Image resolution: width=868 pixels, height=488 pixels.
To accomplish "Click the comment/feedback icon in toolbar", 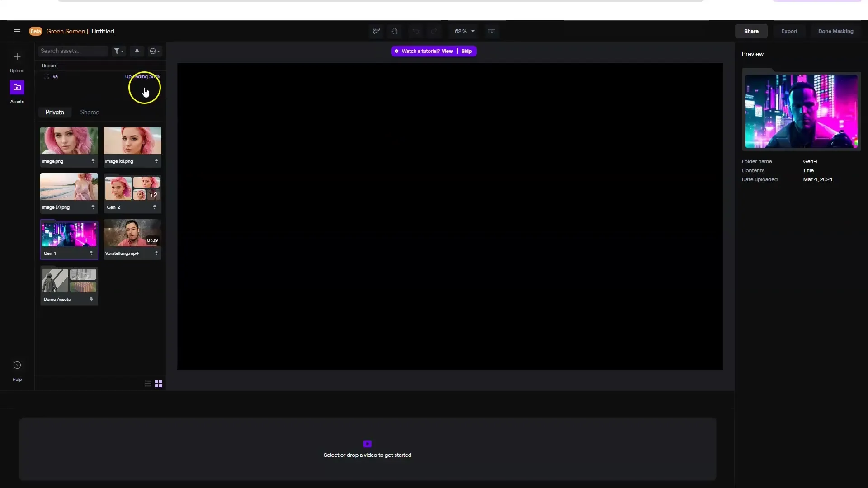I will pos(376,31).
